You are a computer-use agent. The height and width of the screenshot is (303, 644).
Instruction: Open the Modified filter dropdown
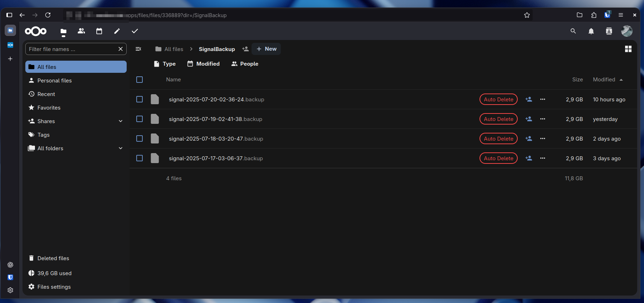coord(203,64)
